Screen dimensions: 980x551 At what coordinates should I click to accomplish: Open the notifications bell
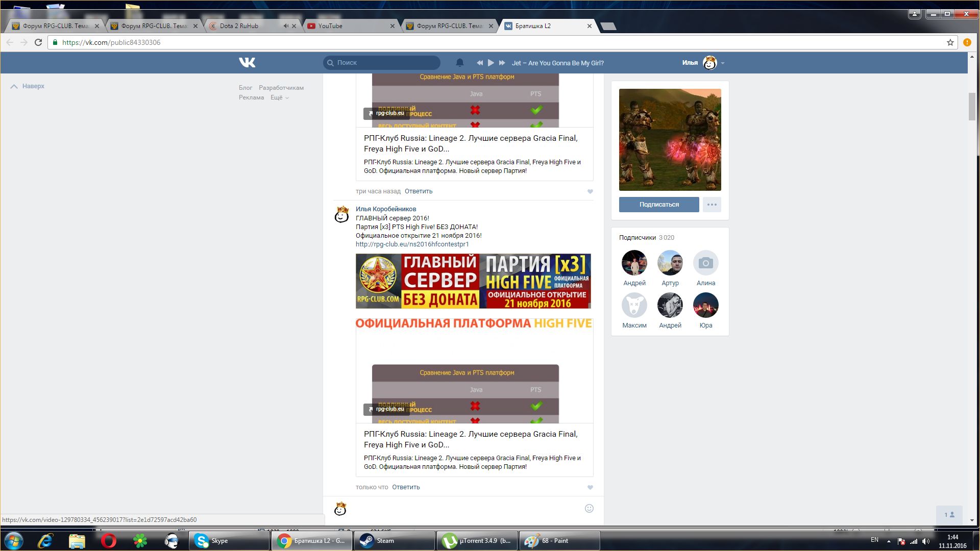459,63
